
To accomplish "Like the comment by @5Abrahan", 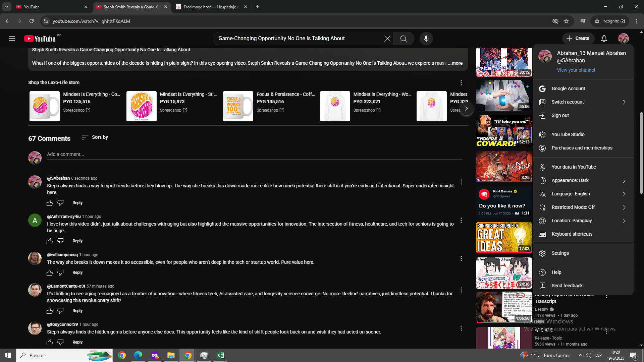I will click(50, 203).
